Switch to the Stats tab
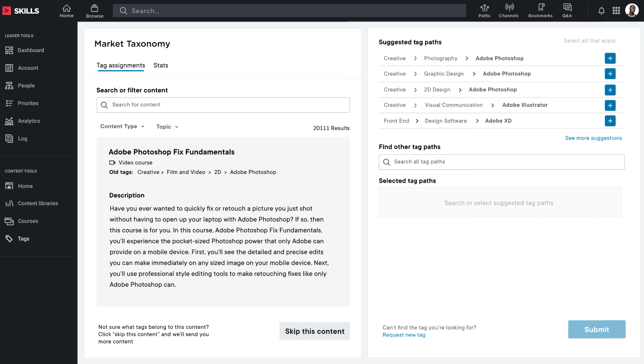This screenshot has height=364, width=644. (x=161, y=66)
